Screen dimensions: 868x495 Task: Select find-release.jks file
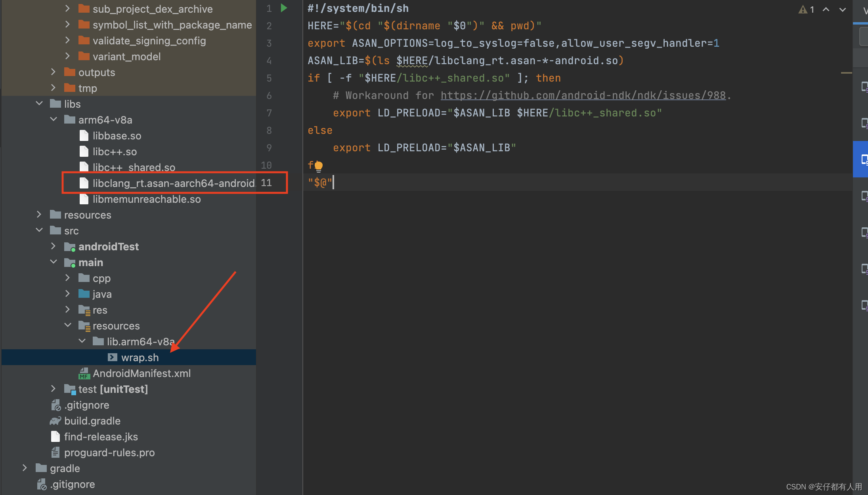coord(101,437)
